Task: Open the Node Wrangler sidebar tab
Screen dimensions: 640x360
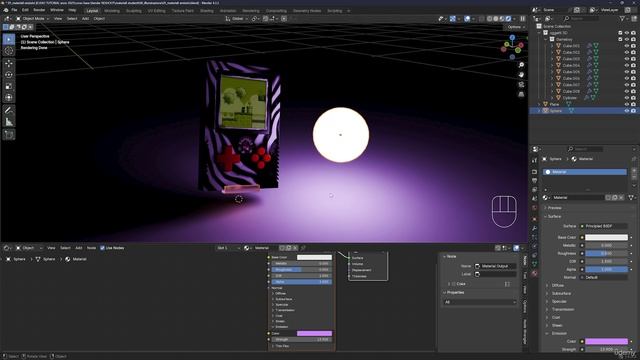Action: [x=525, y=331]
